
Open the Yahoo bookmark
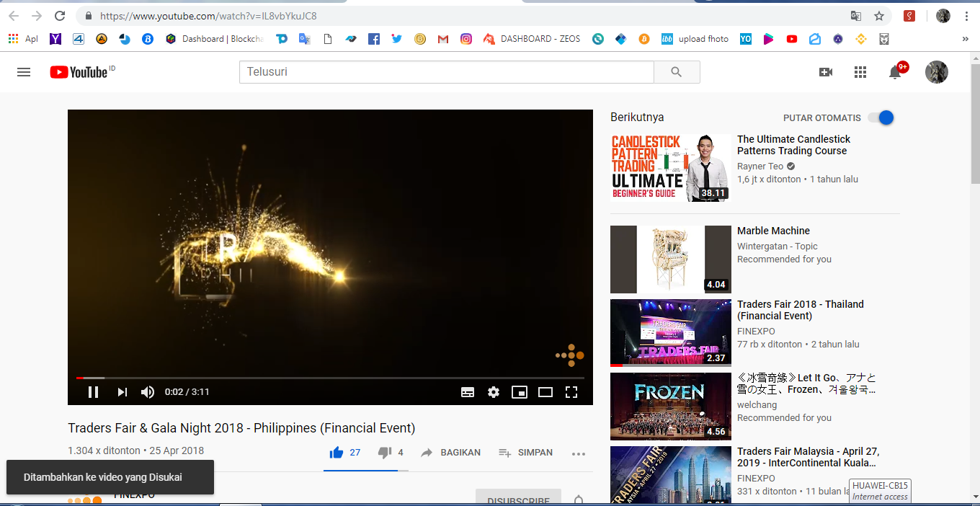[x=55, y=39]
